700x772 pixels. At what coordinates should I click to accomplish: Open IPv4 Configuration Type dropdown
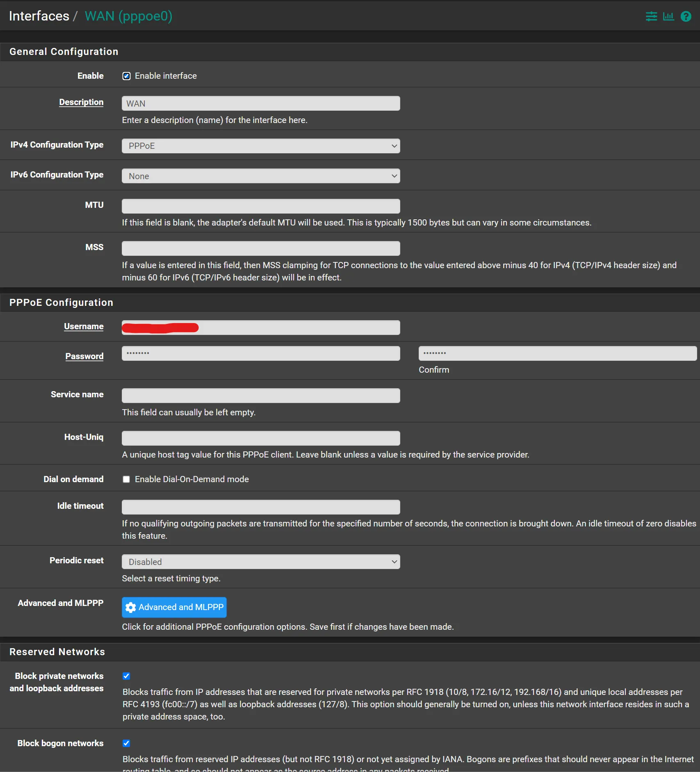coord(261,146)
